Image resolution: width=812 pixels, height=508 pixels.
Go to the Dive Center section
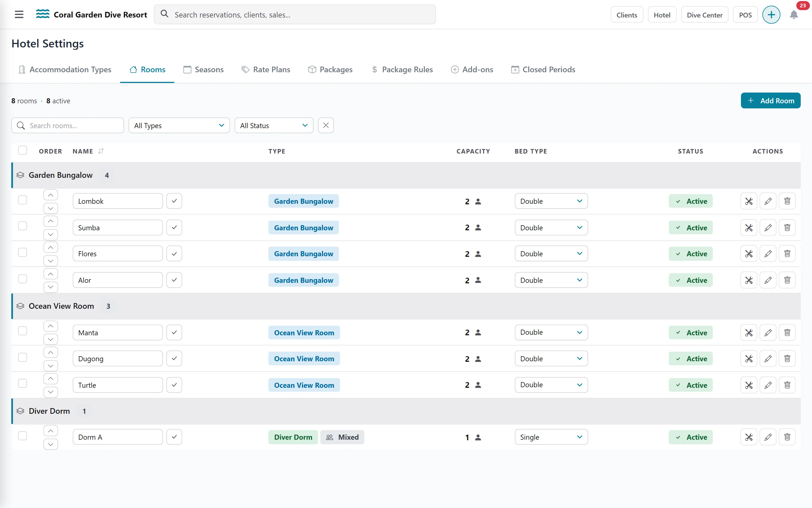coord(704,15)
